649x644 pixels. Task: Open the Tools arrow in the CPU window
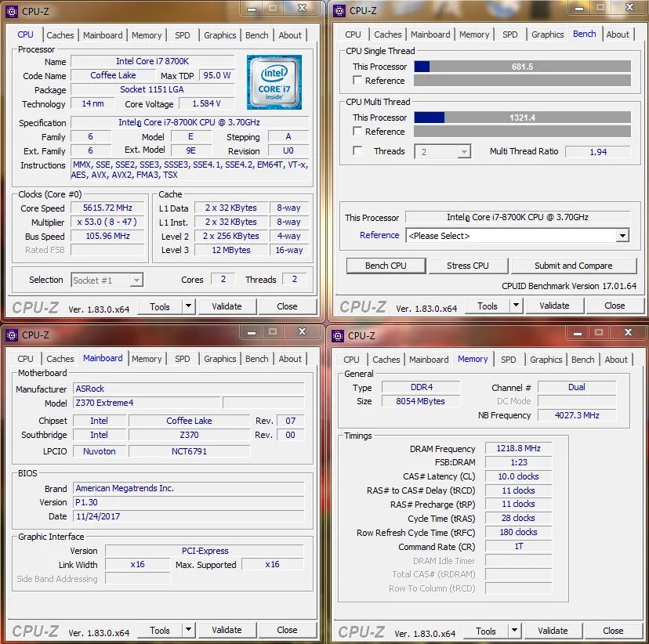188,306
